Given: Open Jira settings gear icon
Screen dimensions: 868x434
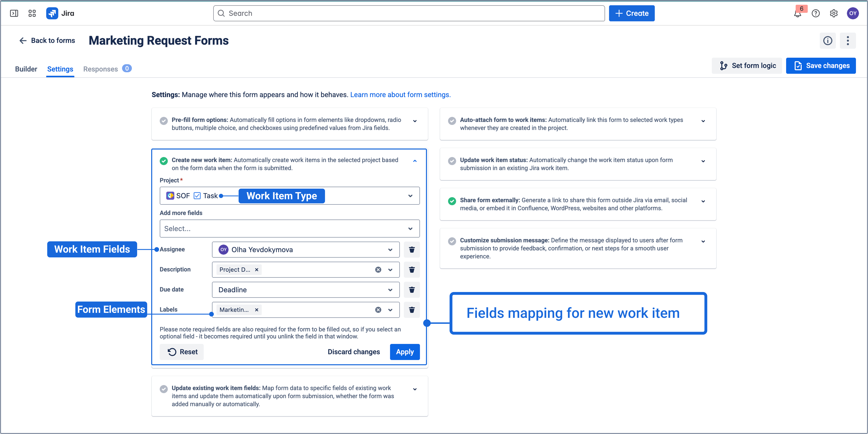Looking at the screenshot, I should point(834,14).
